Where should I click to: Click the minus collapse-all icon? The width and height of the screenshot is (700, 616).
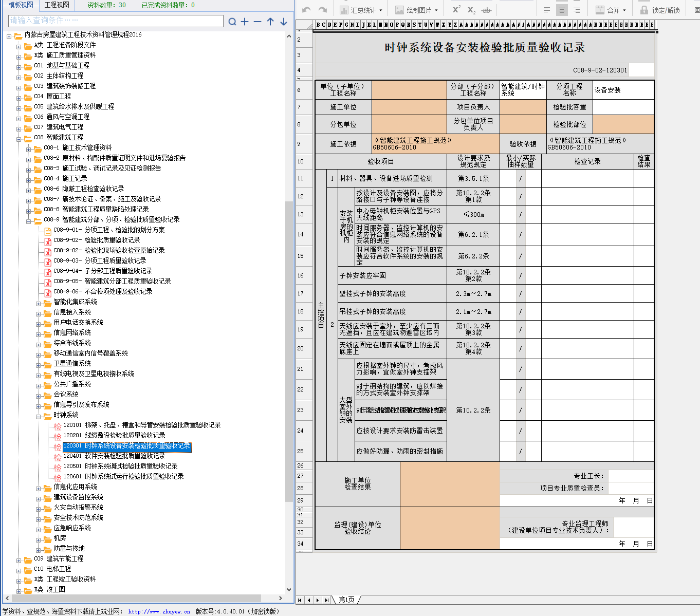pyautogui.click(x=257, y=21)
